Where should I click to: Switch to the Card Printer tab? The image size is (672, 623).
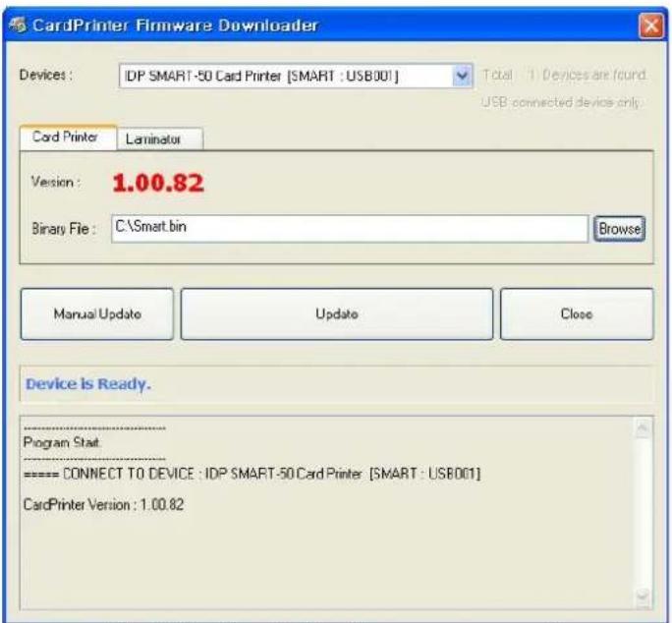(x=68, y=138)
